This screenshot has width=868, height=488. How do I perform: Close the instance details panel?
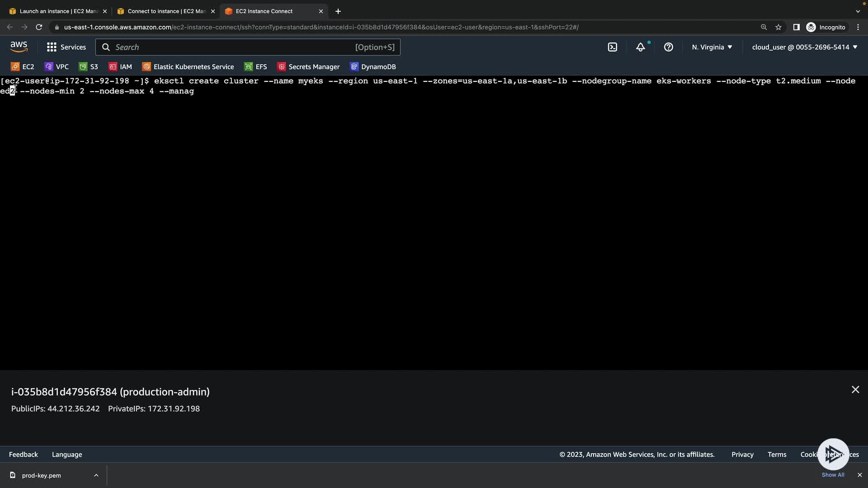[855, 389]
